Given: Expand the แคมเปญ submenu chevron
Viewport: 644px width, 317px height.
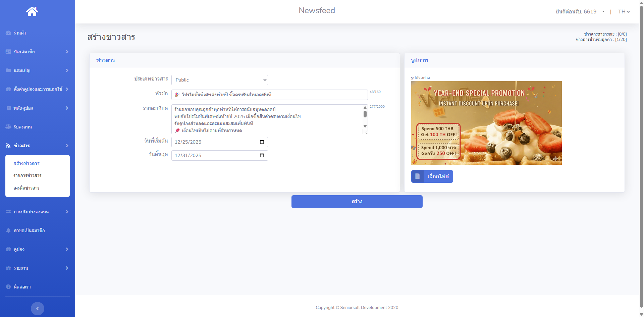Looking at the screenshot, I should (x=67, y=70).
